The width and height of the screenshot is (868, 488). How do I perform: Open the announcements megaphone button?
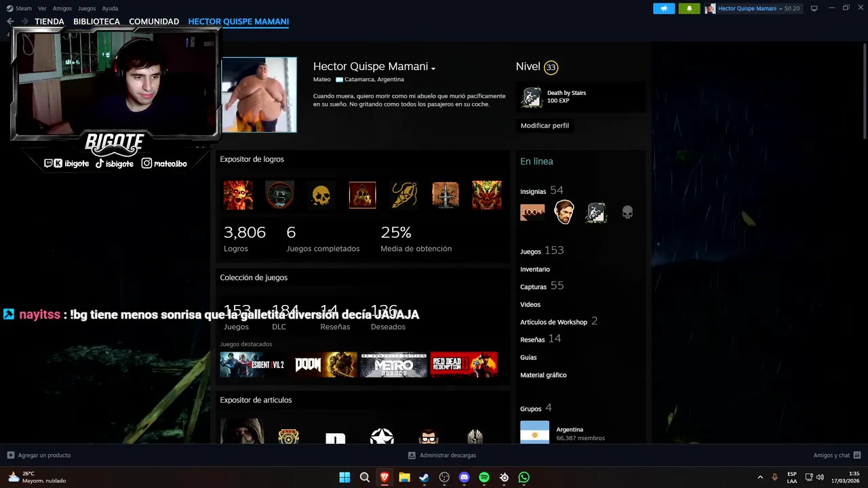click(664, 8)
